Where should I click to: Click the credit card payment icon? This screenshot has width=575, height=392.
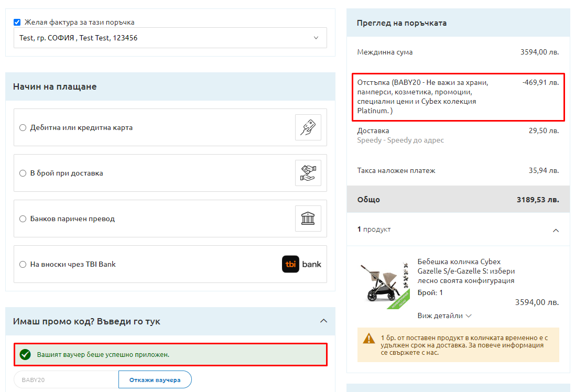click(308, 127)
